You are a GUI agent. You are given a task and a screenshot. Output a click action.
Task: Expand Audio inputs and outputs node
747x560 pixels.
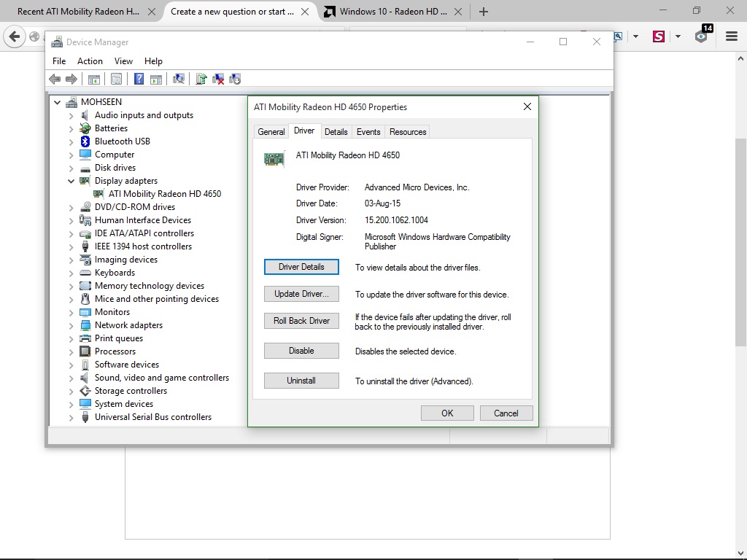click(71, 116)
